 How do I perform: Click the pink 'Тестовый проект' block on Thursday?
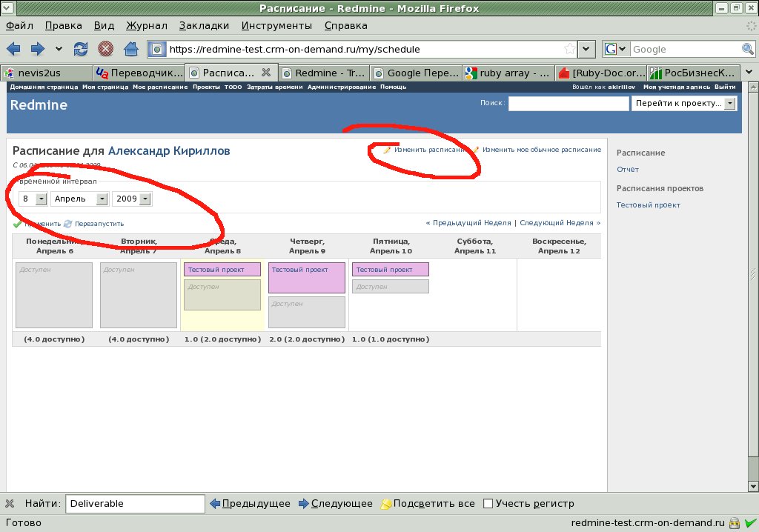[306, 277]
